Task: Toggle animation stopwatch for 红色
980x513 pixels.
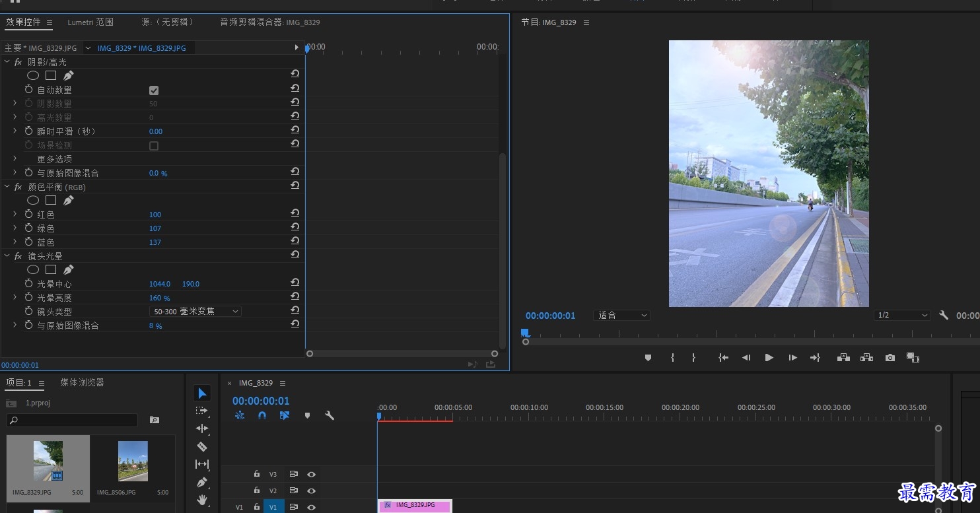Action: pos(29,215)
